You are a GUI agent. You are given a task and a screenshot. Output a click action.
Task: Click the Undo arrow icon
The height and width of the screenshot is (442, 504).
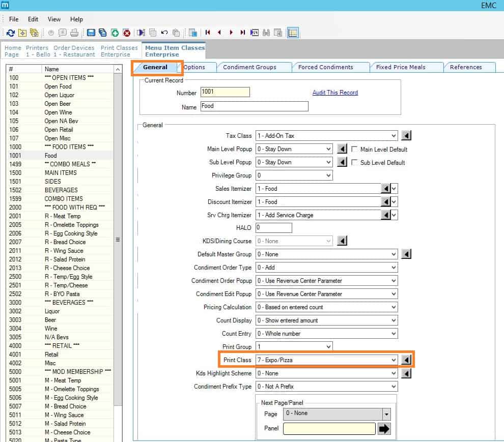164,33
